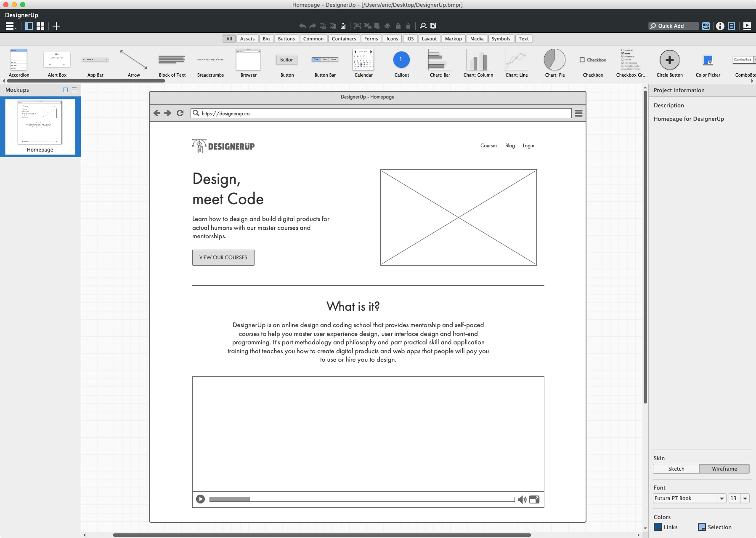
Task: Open the align options dropdown in toolbar
Action: pos(388,26)
